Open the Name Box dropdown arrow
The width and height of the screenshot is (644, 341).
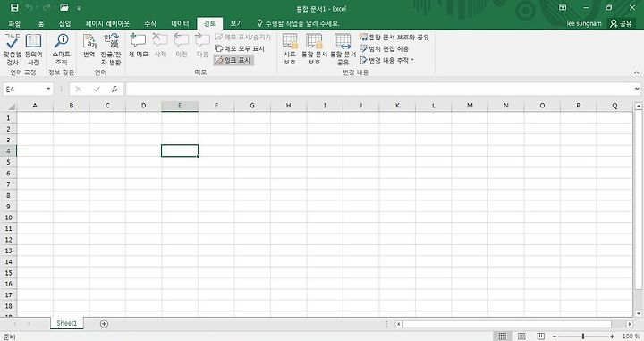(x=48, y=89)
